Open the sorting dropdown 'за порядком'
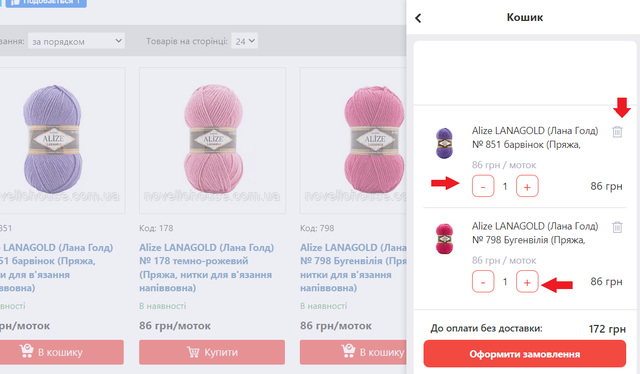Viewport: 640px width, 374px height. [76, 41]
